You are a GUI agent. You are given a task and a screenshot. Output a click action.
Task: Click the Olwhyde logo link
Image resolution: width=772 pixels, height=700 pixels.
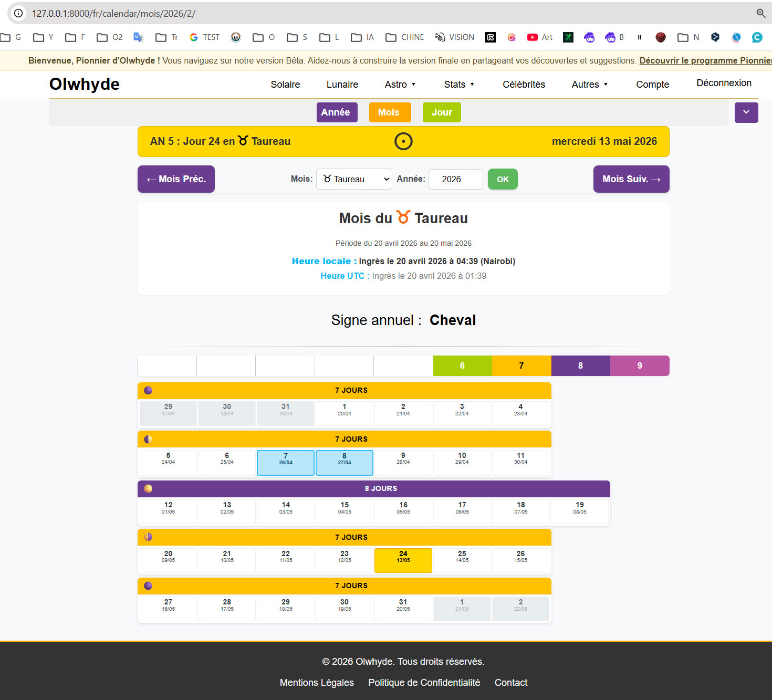tap(85, 84)
